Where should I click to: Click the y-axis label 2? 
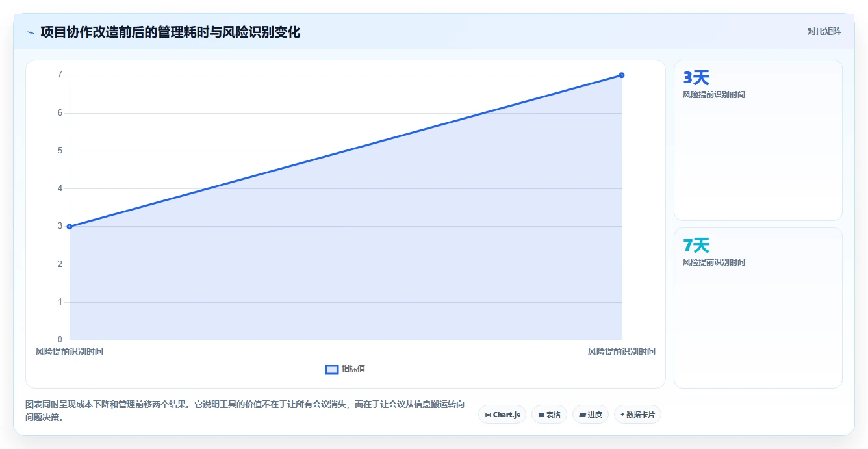pyautogui.click(x=60, y=264)
